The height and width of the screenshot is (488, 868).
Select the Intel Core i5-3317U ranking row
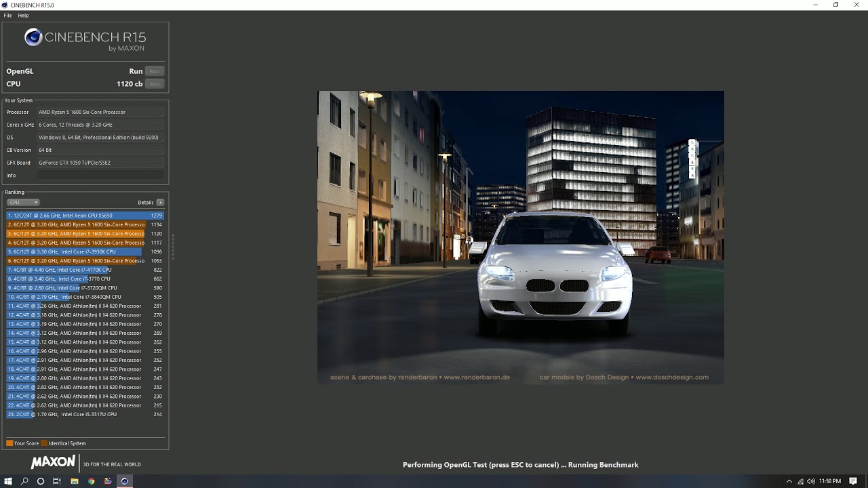coord(85,414)
